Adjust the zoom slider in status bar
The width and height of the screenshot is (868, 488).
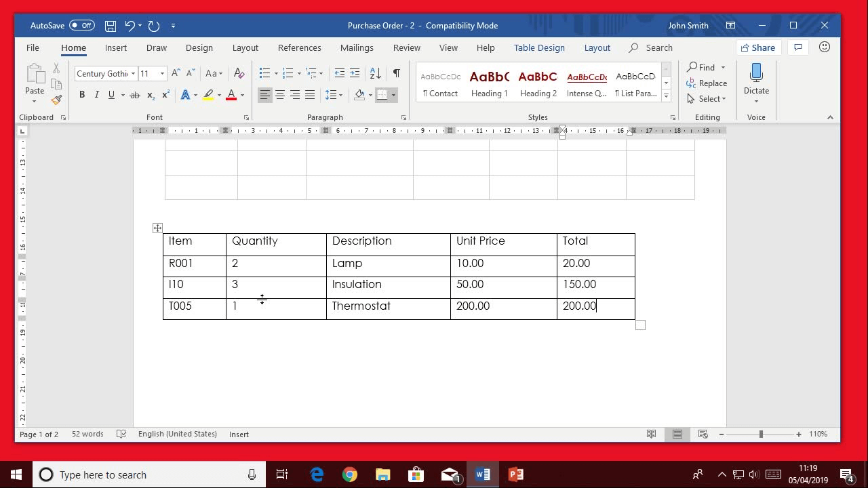point(761,434)
